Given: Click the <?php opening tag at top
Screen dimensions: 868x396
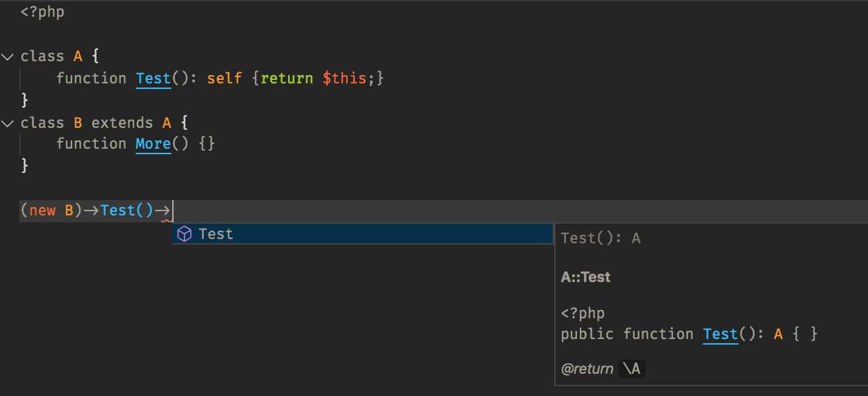Looking at the screenshot, I should tap(42, 12).
